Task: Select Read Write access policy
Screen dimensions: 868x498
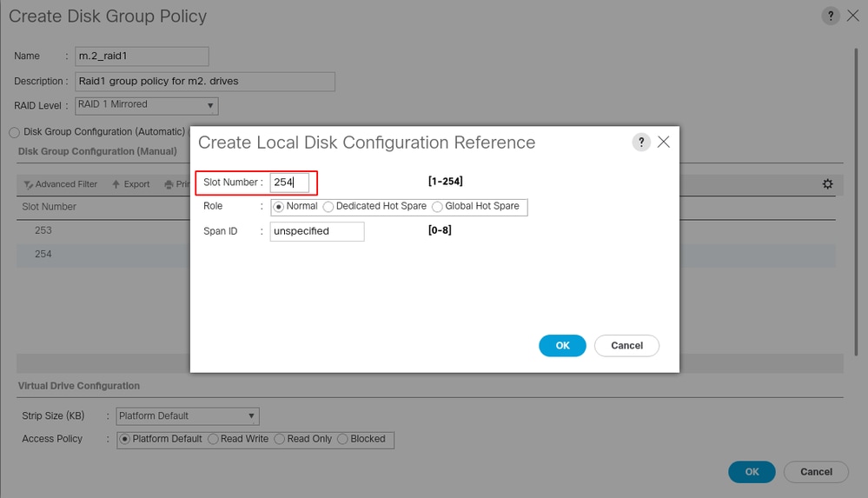Action: [x=213, y=439]
